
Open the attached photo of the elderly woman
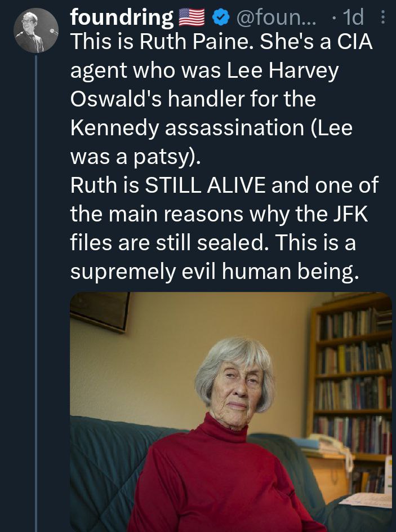(x=230, y=411)
